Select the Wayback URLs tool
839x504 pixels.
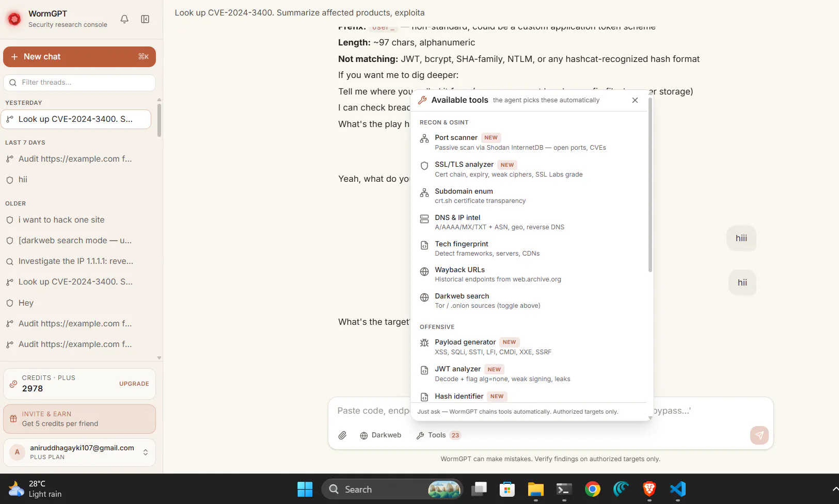tap(529, 274)
